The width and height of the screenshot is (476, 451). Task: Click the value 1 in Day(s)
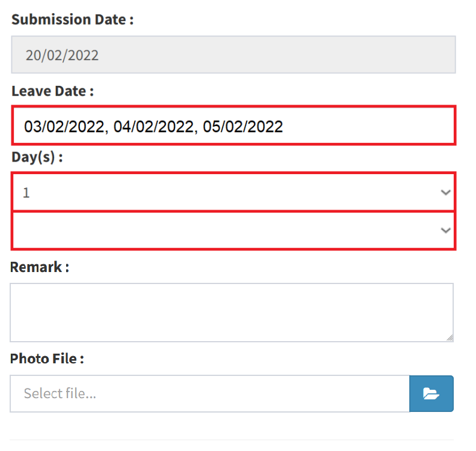coord(26,193)
